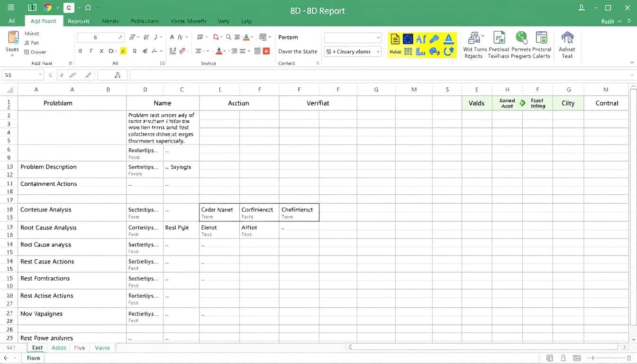Screen dimensions: 637x364
Task: Switch to the Vavie sheet tab
Action: click(x=102, y=348)
